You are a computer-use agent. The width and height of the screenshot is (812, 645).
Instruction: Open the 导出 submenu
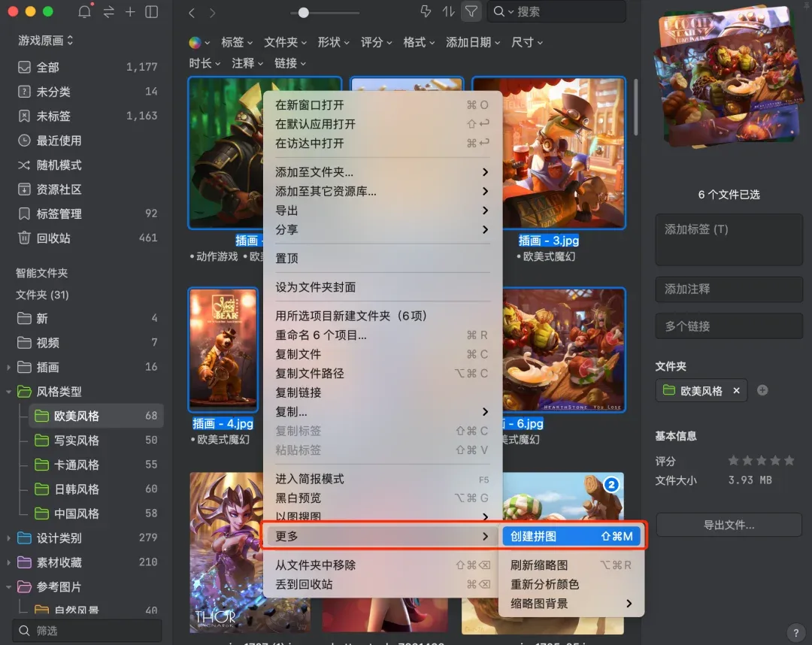[x=382, y=210]
